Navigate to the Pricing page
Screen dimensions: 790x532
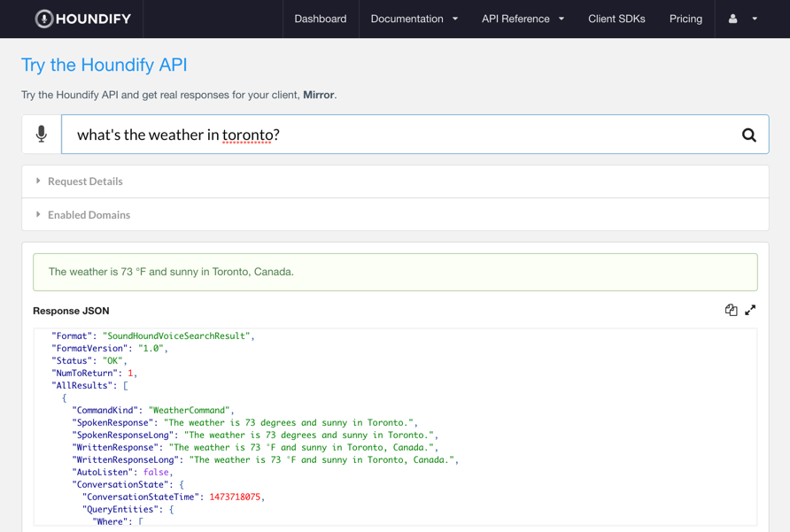[685, 19]
